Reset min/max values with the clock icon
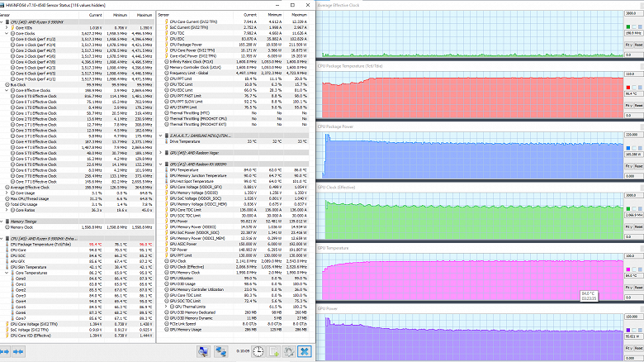 [x=258, y=351]
